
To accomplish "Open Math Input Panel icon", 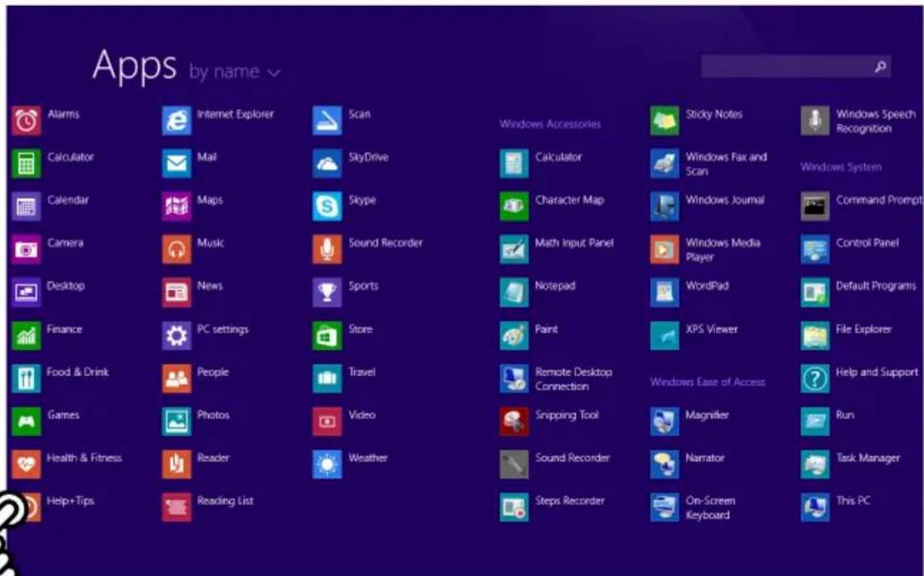I will coord(514,250).
